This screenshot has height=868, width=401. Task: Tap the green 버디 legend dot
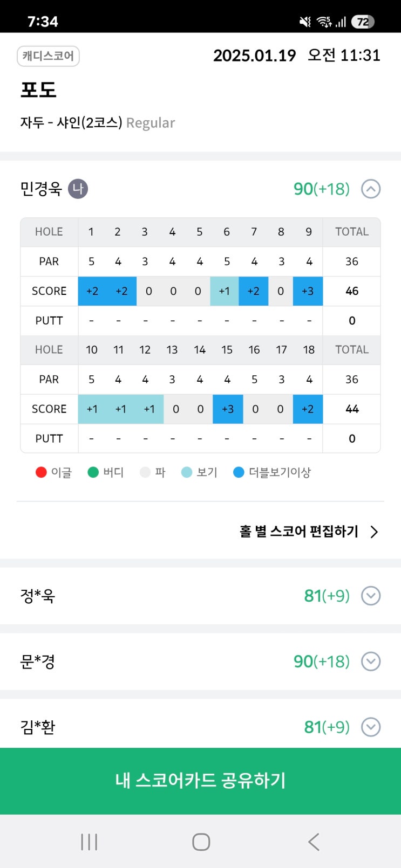point(93,472)
